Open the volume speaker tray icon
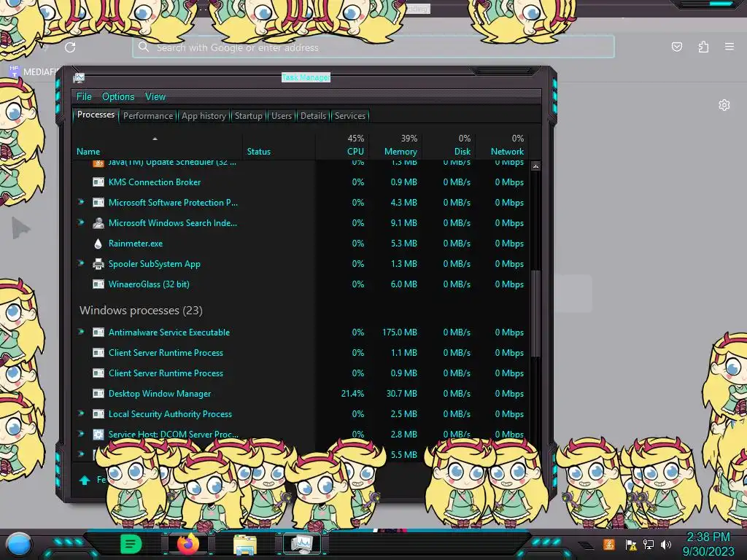 pyautogui.click(x=666, y=544)
